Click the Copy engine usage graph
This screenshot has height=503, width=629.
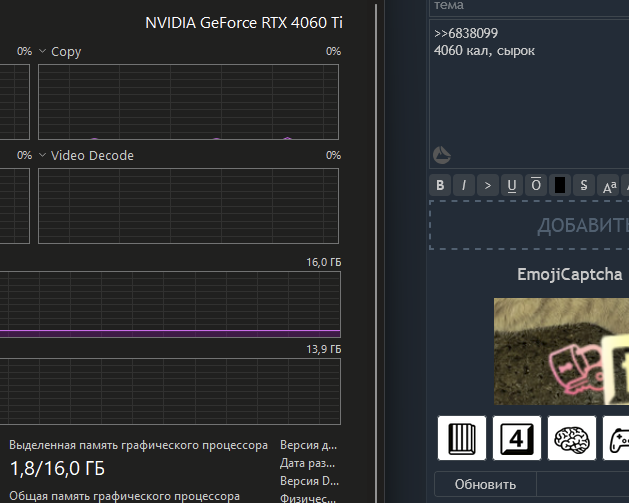189,102
